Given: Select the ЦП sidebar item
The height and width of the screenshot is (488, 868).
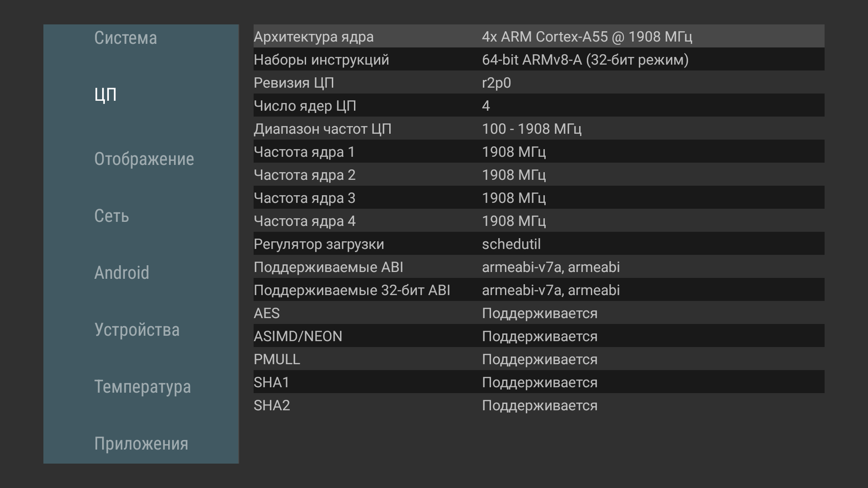Looking at the screenshot, I should point(106,94).
